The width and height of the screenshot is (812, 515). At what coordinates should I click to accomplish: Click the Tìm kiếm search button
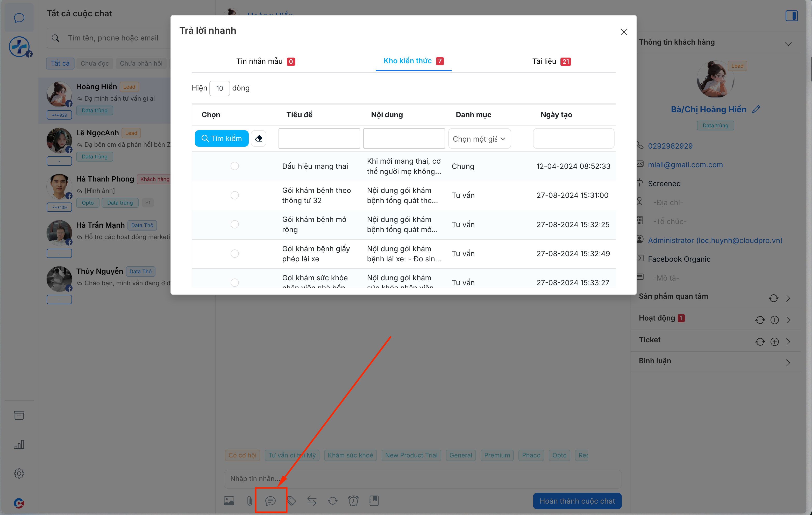(222, 138)
